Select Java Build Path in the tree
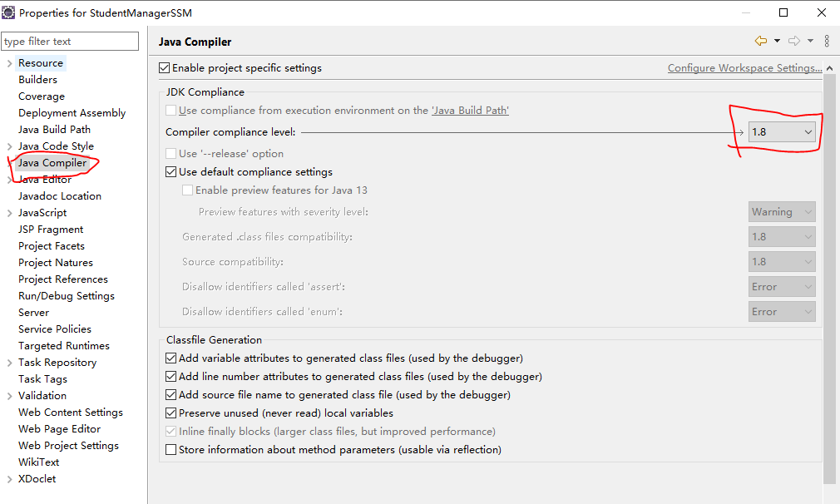The width and height of the screenshot is (840, 504). tap(54, 130)
